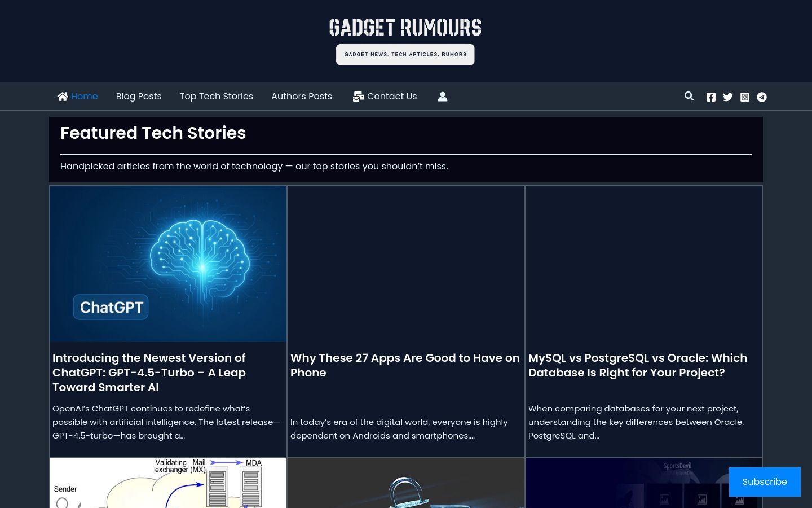Open the 27 Apps article title
This screenshot has height=508, width=812.
tap(405, 365)
